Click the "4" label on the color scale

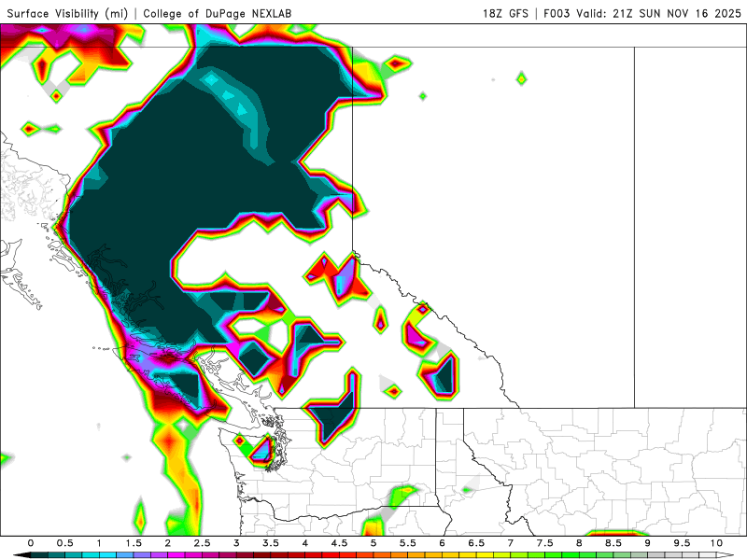point(305,543)
